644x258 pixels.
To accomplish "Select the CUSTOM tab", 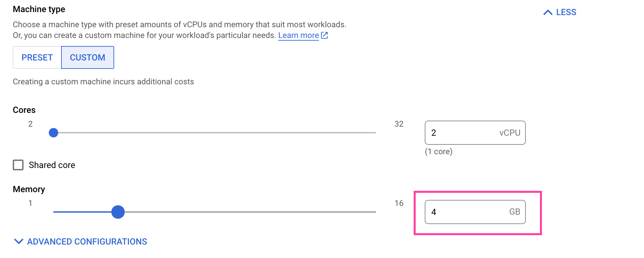I will pos(87,57).
